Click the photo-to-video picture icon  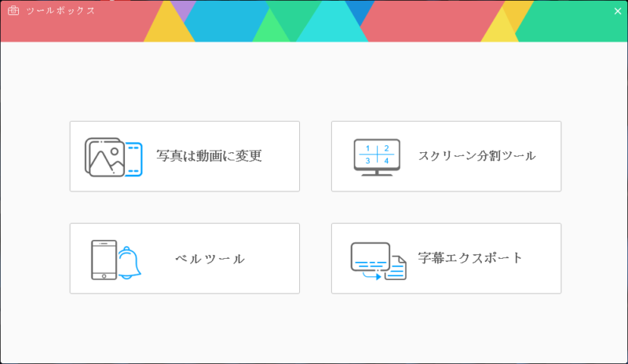pyautogui.click(x=104, y=158)
